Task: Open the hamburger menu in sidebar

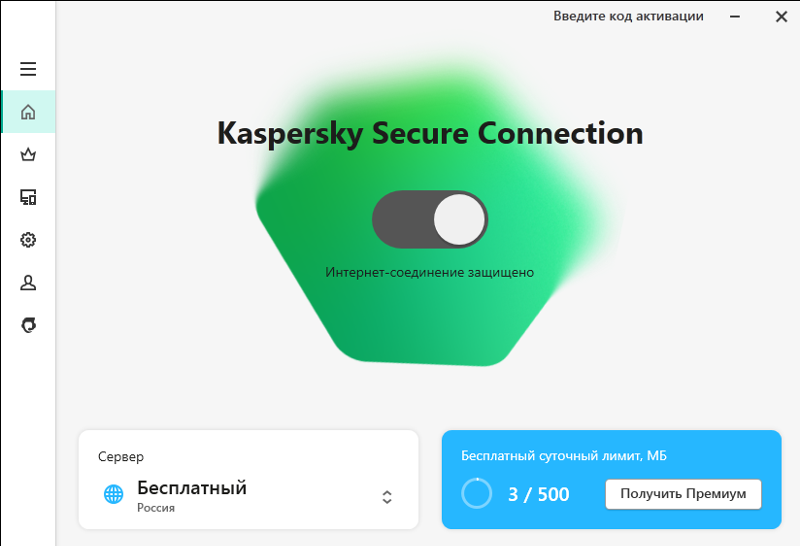Action: [x=28, y=69]
